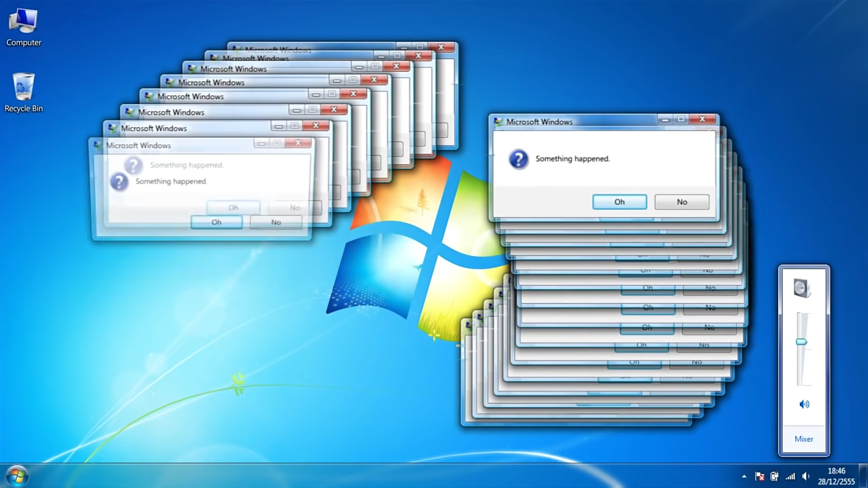Click the power plug tray icon
Image resolution: width=868 pixels, height=488 pixels.
click(774, 476)
